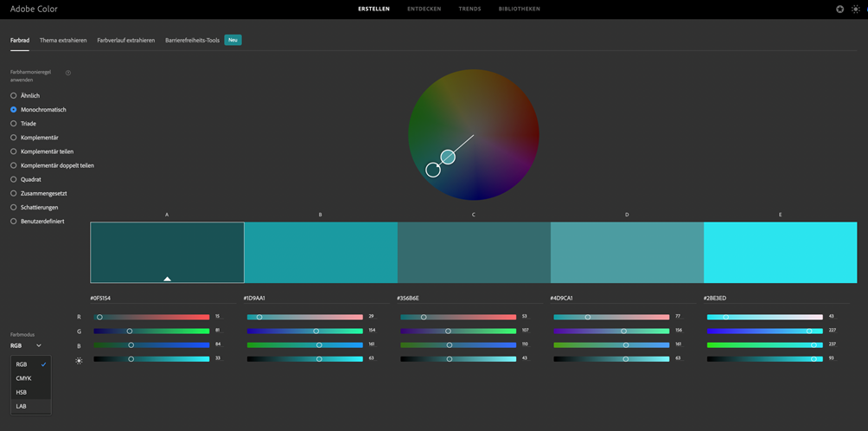Click the star icon in top bar

pyautogui.click(x=839, y=9)
